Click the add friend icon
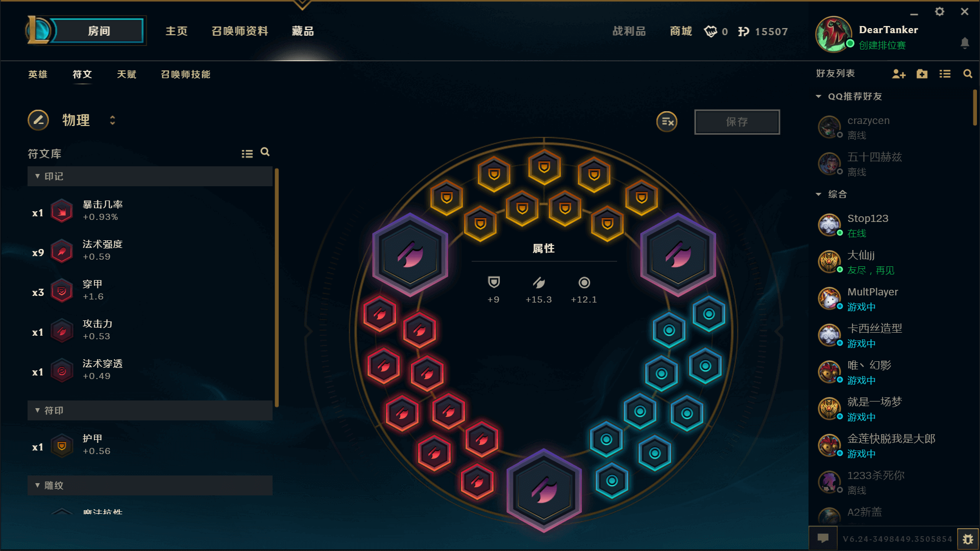This screenshot has height=551, width=980. pyautogui.click(x=898, y=74)
